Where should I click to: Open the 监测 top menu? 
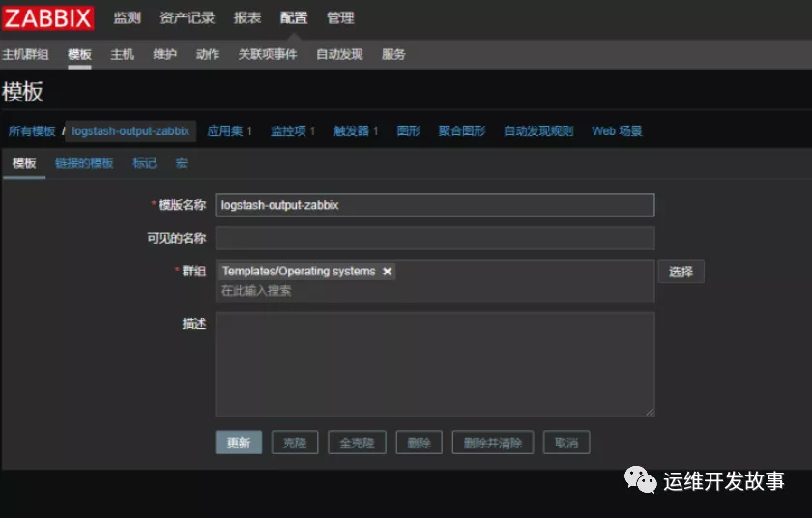(127, 17)
